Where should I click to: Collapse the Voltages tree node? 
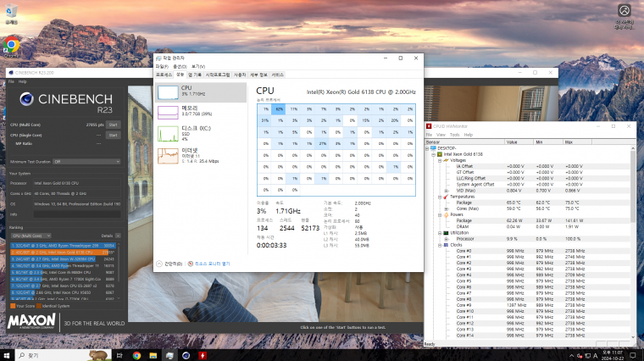[x=440, y=160]
